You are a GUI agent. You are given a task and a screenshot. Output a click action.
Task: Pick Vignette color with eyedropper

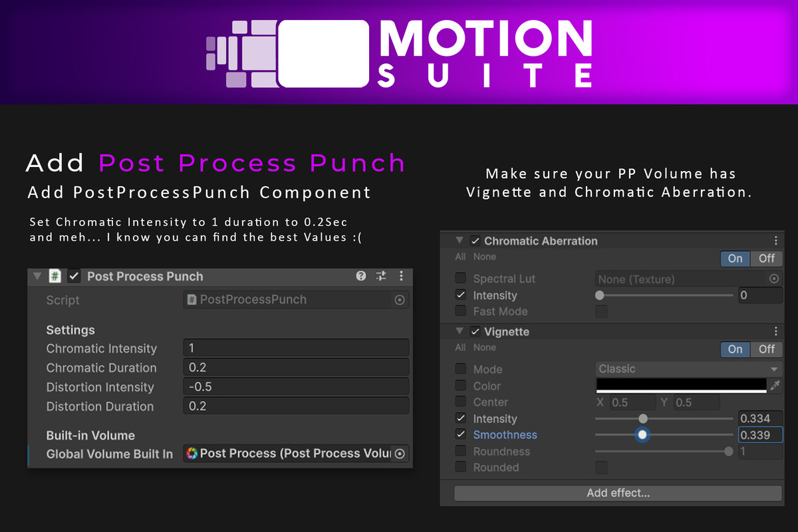tap(775, 385)
